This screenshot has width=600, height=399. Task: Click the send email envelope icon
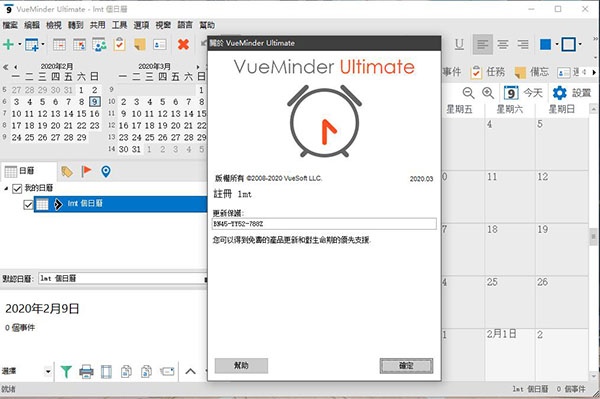pos(167,371)
